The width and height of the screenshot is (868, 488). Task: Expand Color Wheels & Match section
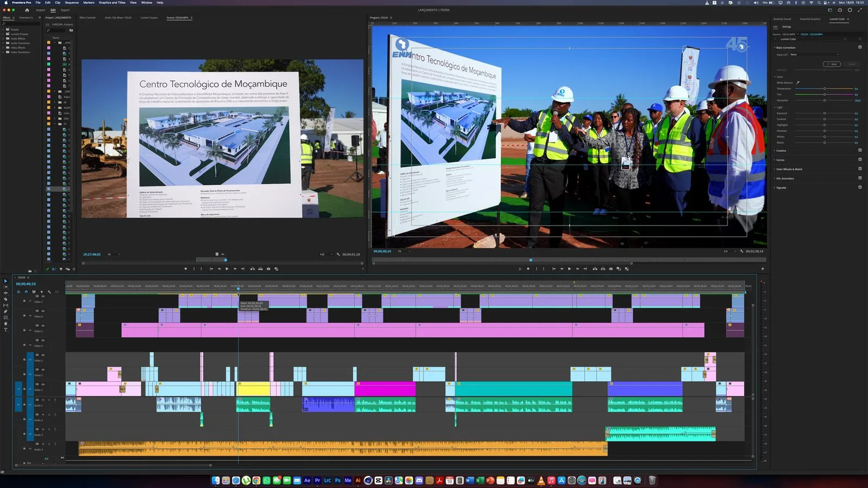(775, 169)
